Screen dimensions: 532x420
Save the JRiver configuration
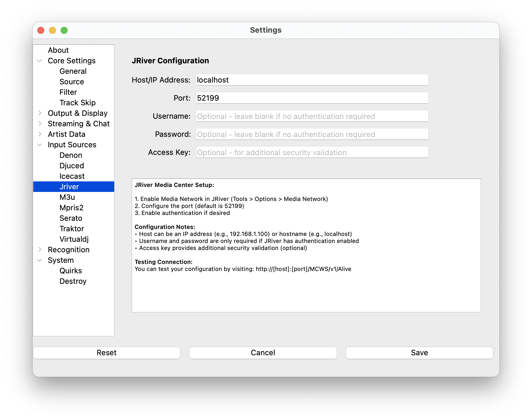coord(419,353)
